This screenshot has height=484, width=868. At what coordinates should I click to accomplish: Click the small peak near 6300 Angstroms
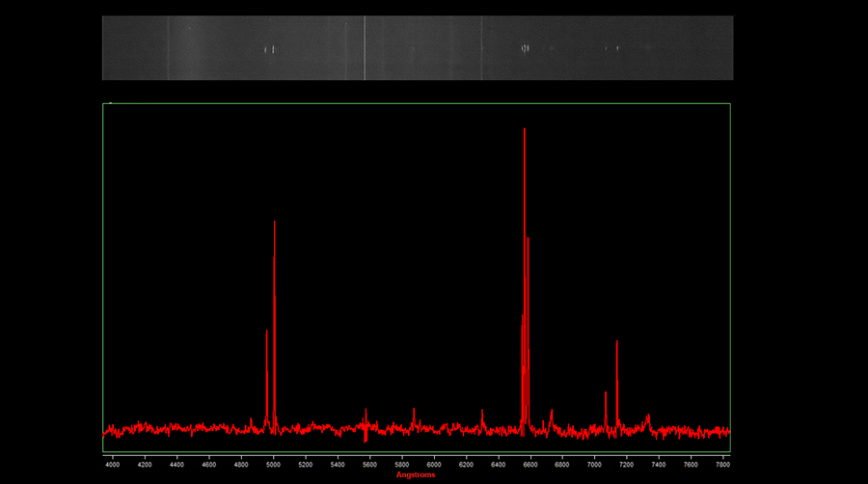click(482, 411)
